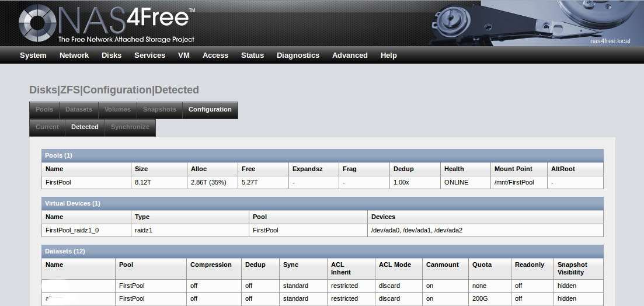Open the Help menu

pos(388,55)
